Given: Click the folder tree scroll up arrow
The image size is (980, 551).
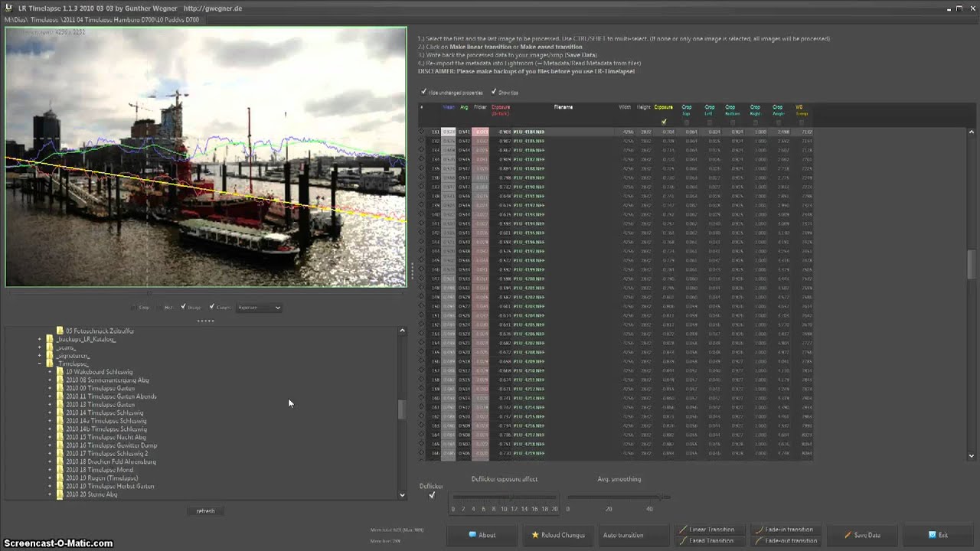Looking at the screenshot, I should point(403,331).
